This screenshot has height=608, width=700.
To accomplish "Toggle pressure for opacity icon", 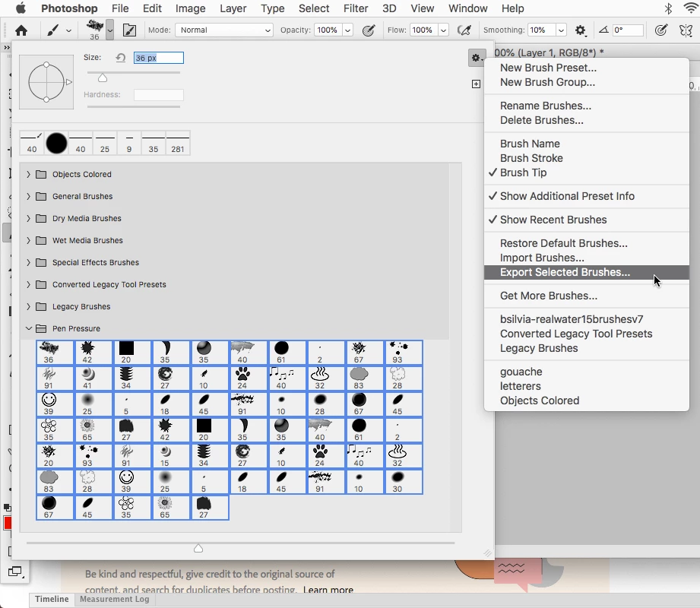I will pyautogui.click(x=369, y=30).
